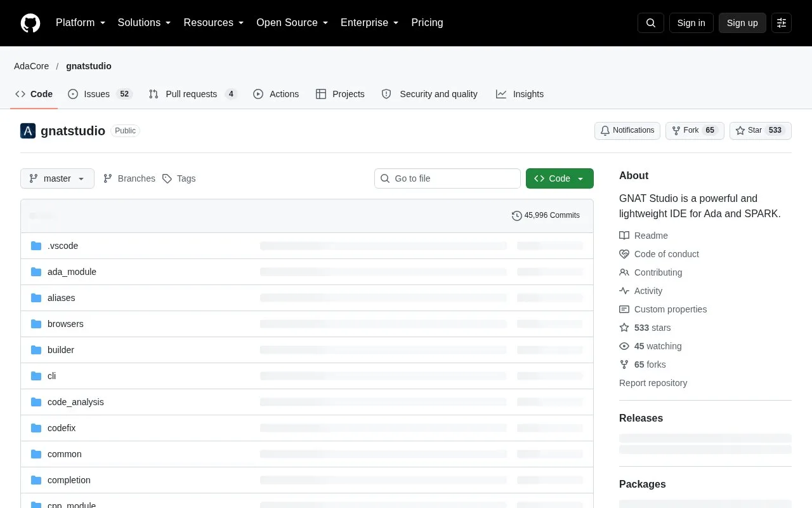The height and width of the screenshot is (508, 812).
Task: Click the Go to file search field
Action: (447, 178)
